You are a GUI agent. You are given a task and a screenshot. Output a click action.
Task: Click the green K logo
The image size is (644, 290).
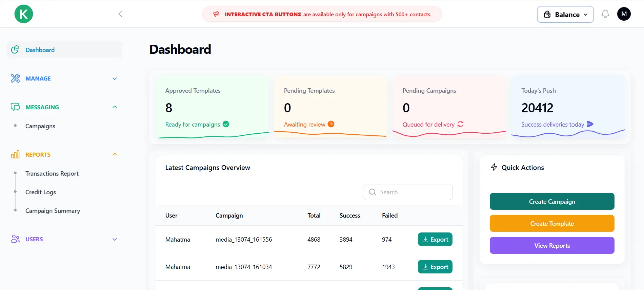coord(24,14)
